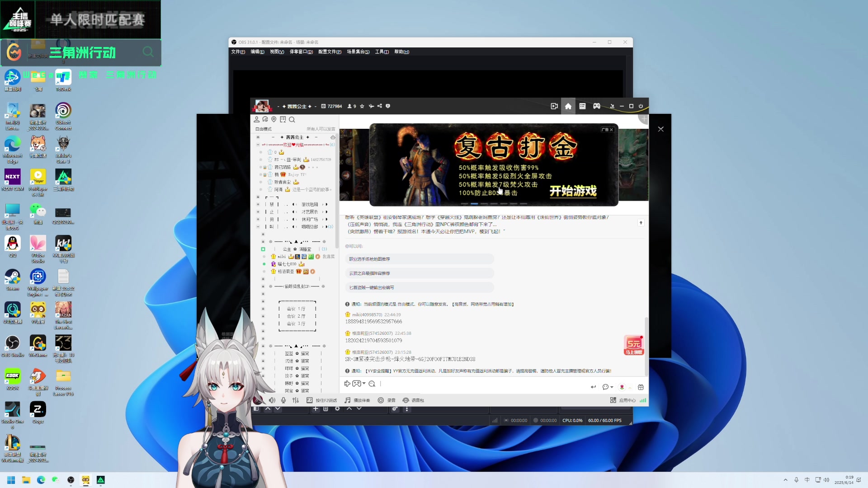Open the emoji picker icon in chat bar
This screenshot has width=868, height=488.
[372, 384]
